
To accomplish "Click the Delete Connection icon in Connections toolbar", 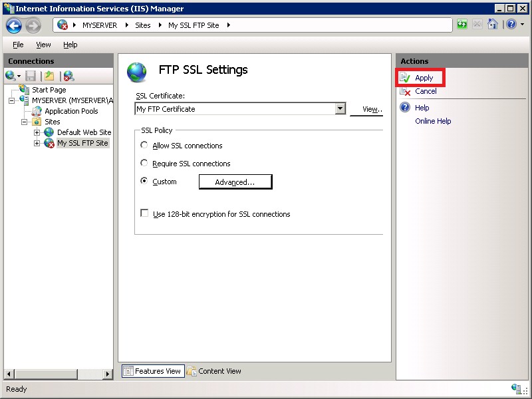I will point(69,76).
